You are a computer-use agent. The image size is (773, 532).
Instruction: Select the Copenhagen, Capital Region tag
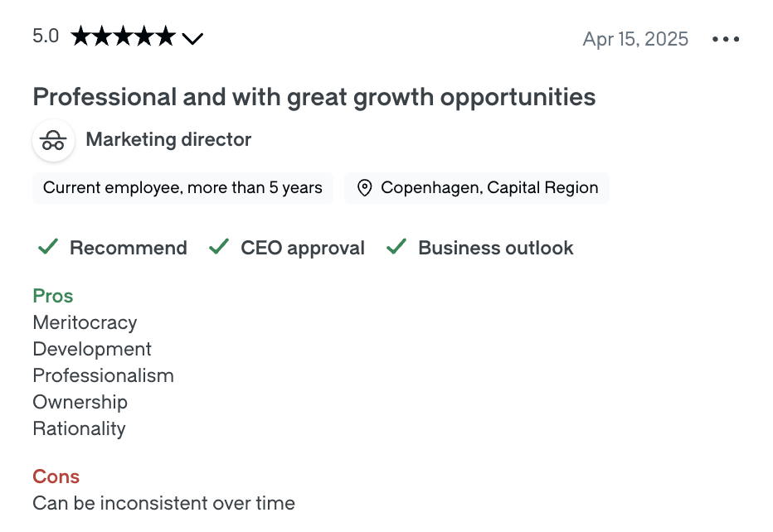[477, 187]
